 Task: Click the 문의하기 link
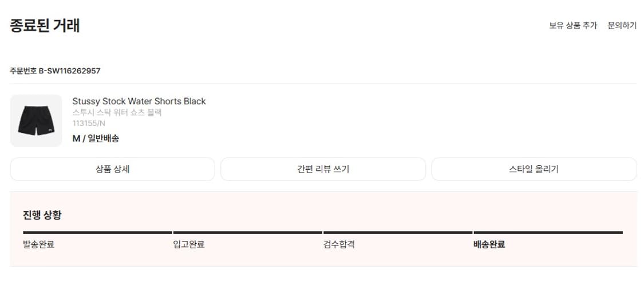click(622, 26)
